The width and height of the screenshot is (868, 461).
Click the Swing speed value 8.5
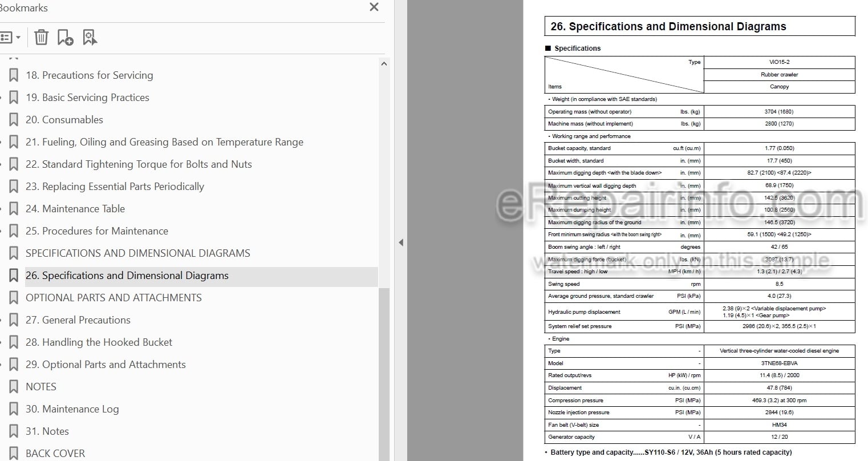click(x=779, y=284)
